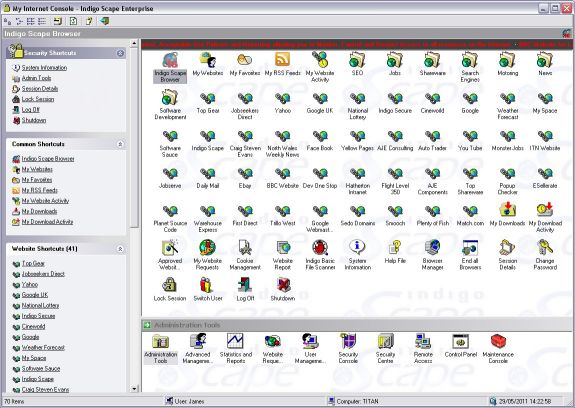The width and height of the screenshot is (575, 408).
Task: Click sidebar scrollbar up arrow
Action: 134,43
